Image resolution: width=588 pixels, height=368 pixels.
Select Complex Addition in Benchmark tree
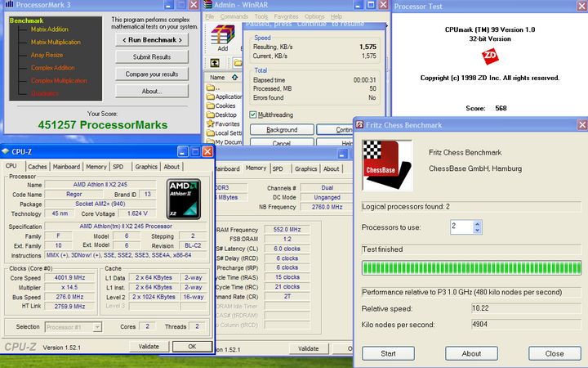click(53, 68)
